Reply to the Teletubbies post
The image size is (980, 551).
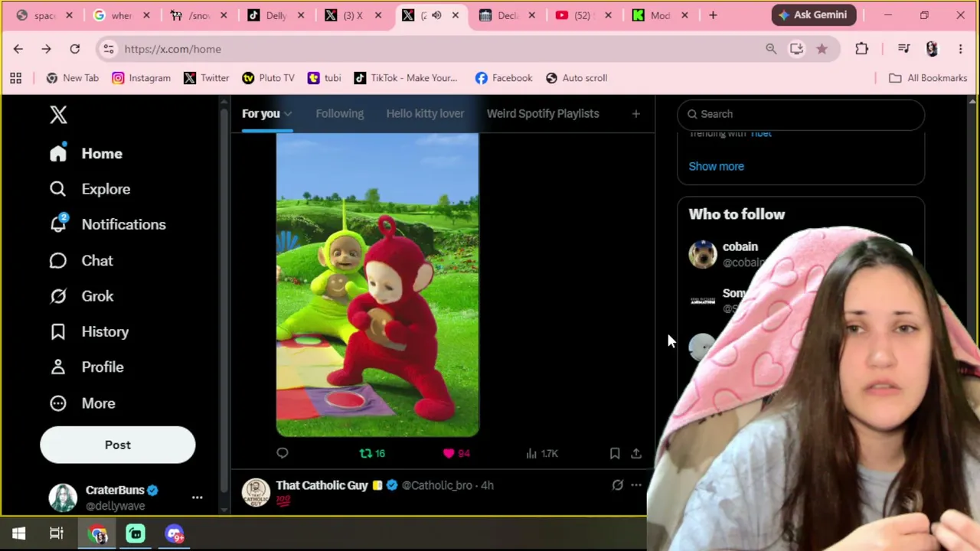[283, 453]
